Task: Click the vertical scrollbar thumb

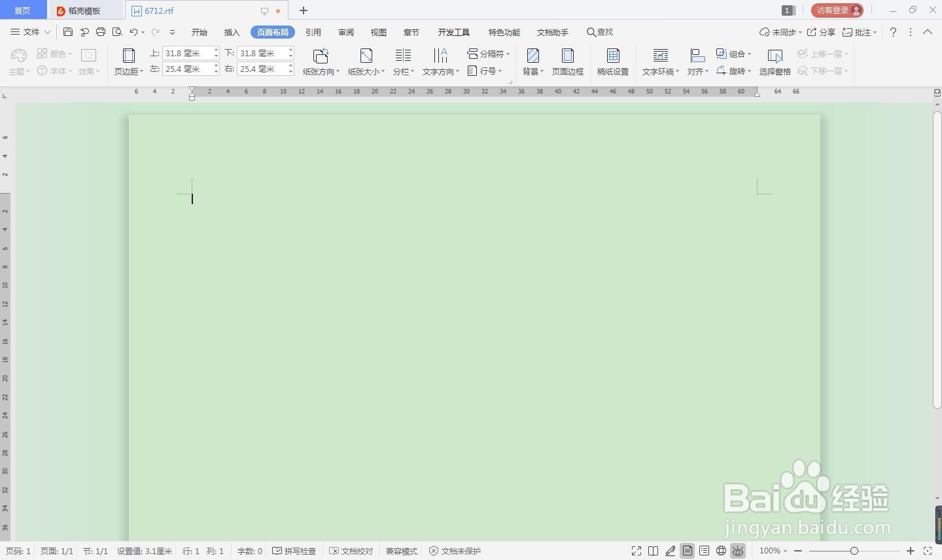Action: tap(937, 260)
